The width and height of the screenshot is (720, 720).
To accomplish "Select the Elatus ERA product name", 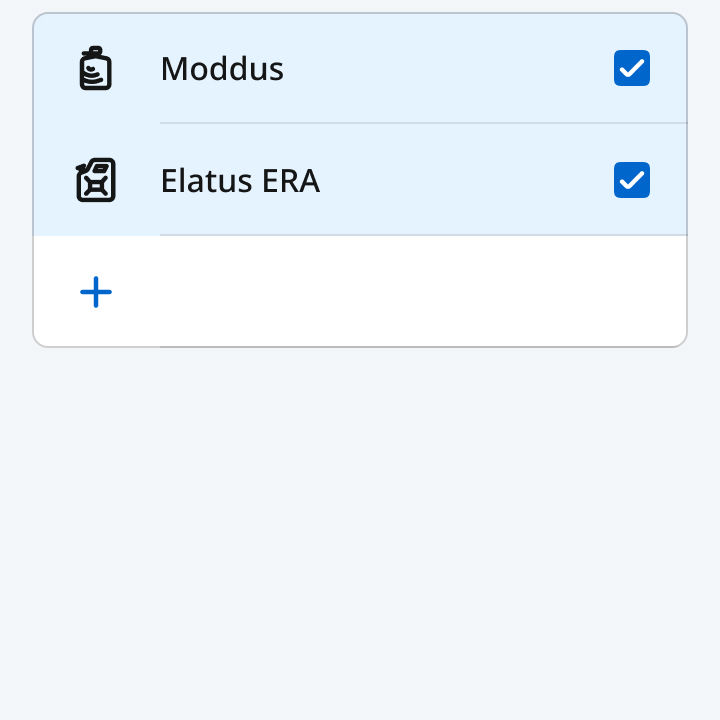I will (x=240, y=181).
